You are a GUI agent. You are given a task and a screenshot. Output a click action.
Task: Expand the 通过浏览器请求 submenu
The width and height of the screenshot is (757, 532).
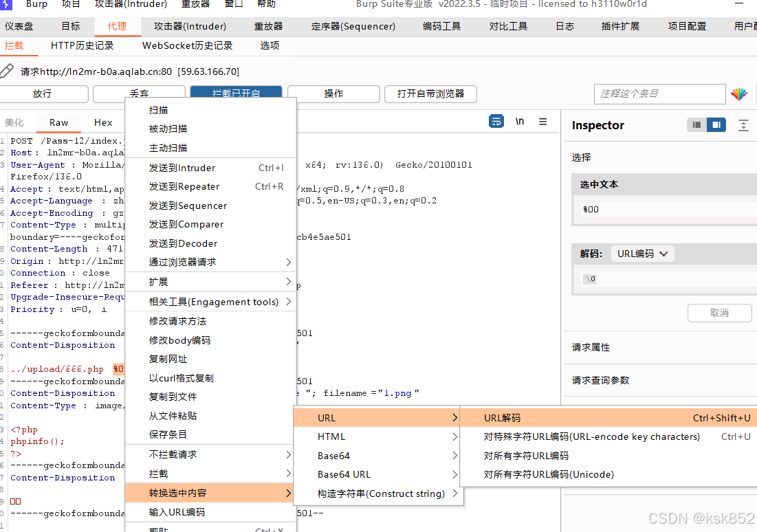tap(210, 262)
